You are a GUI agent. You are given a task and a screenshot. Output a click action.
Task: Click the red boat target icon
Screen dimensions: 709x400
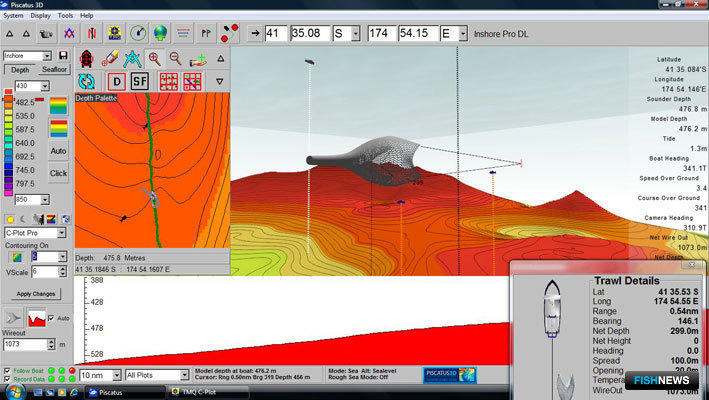click(86, 59)
